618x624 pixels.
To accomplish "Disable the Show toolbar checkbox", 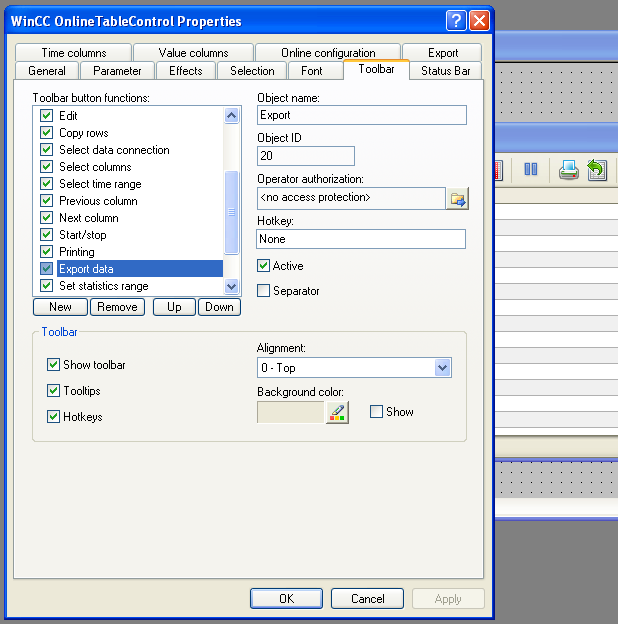I will (53, 365).
